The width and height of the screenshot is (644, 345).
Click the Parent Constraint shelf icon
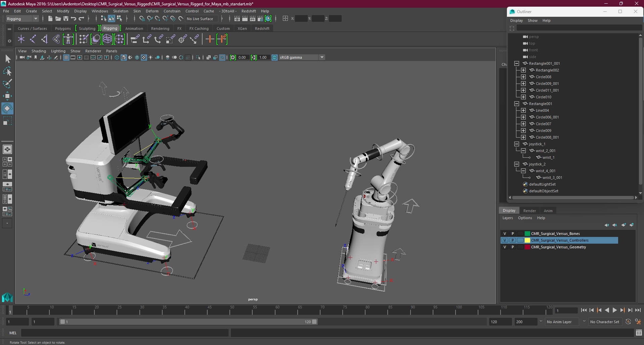[x=135, y=39]
